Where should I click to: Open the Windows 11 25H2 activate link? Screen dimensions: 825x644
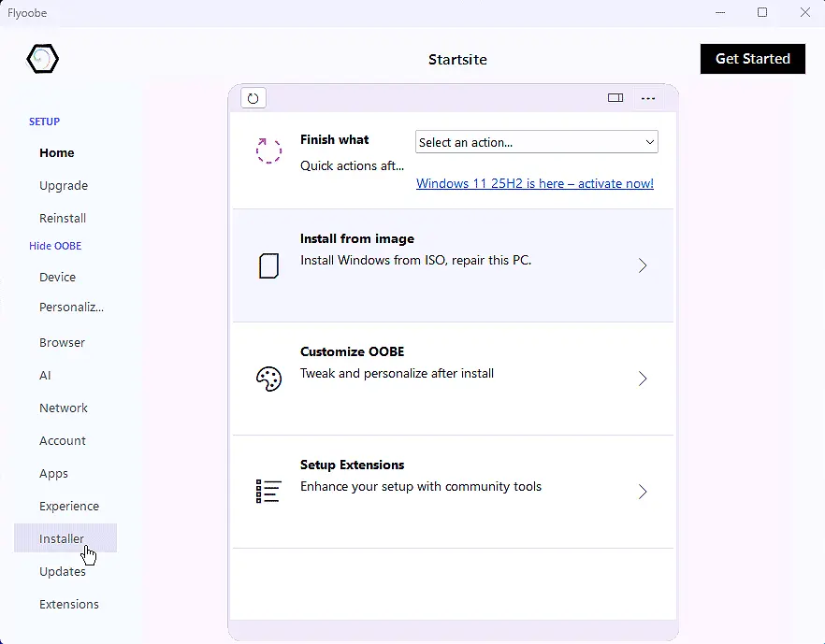535,183
